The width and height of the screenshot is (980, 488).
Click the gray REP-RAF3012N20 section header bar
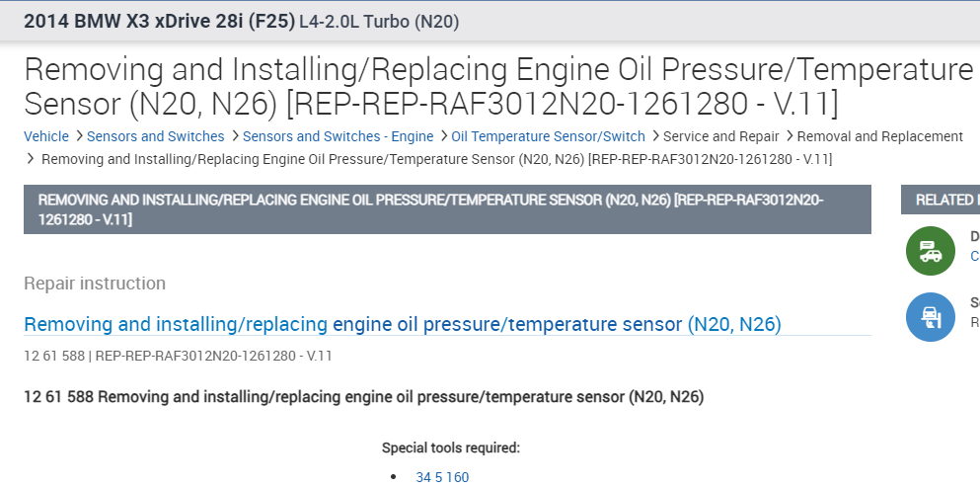click(447, 209)
